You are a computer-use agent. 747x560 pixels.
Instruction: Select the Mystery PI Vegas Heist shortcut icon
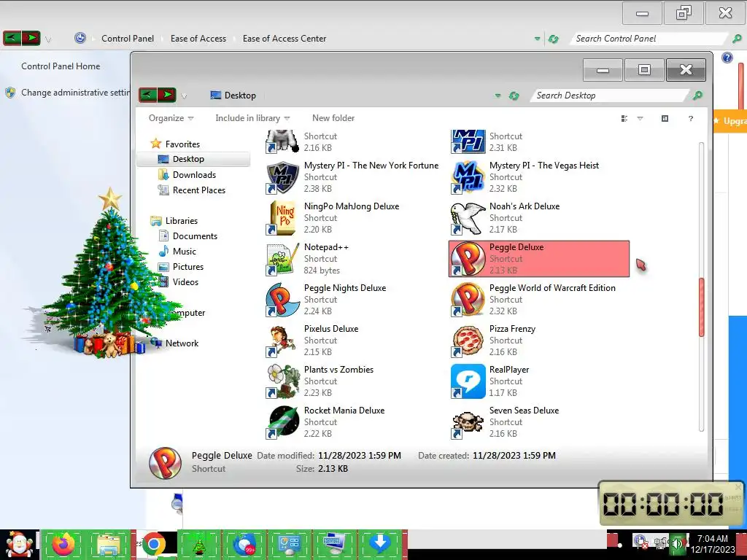pyautogui.click(x=468, y=177)
